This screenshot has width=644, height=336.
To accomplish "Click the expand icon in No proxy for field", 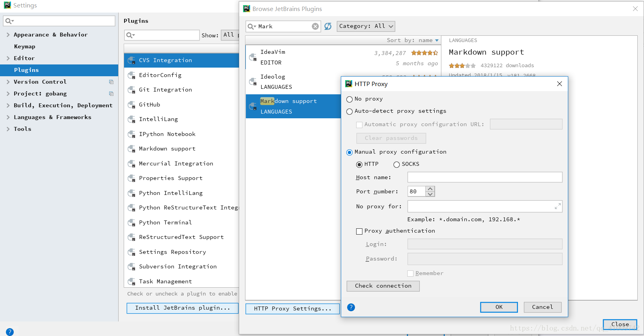I will [x=557, y=206].
